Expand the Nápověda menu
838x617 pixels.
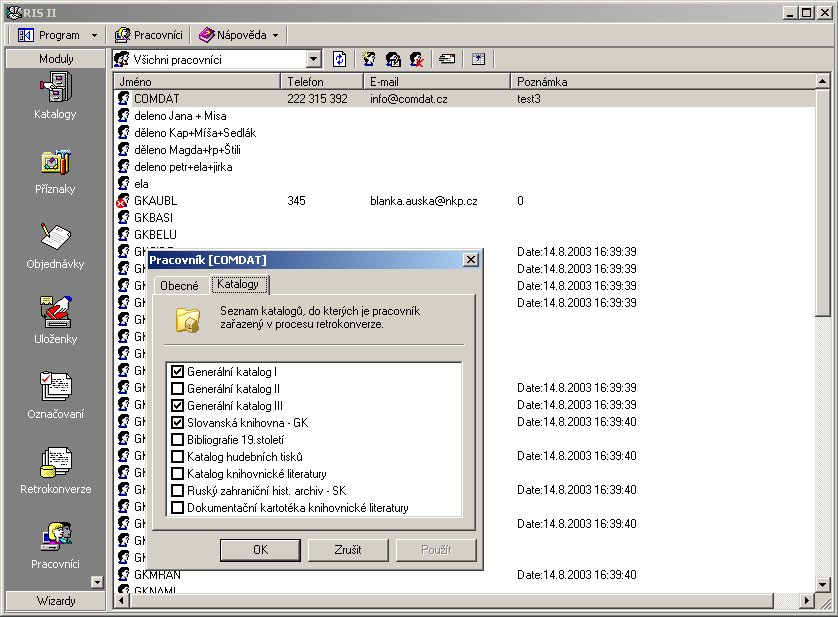[238, 35]
